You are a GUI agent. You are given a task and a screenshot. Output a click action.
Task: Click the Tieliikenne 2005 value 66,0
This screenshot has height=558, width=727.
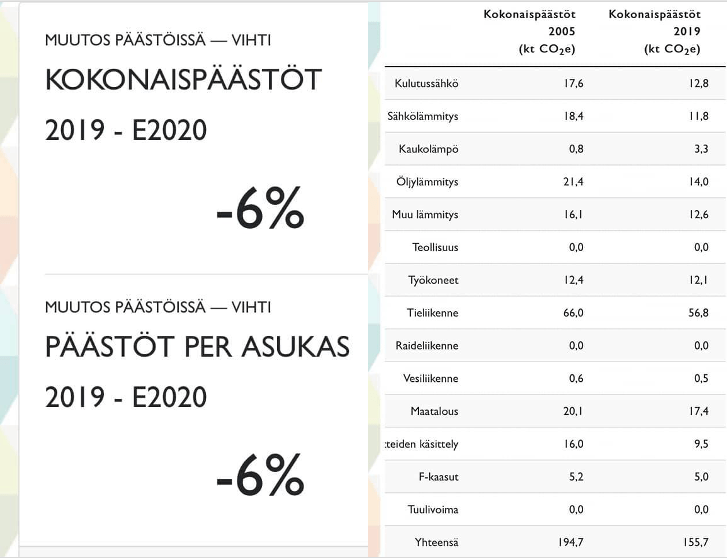tap(573, 313)
